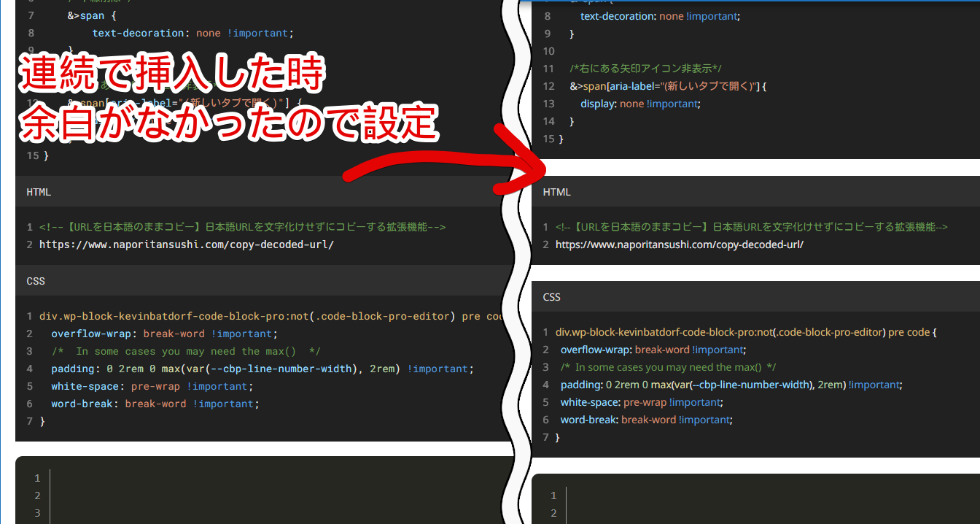Click 'overflow-wrap: break-word' line in the right sample
Screen dimensions: 980x524
653,350
